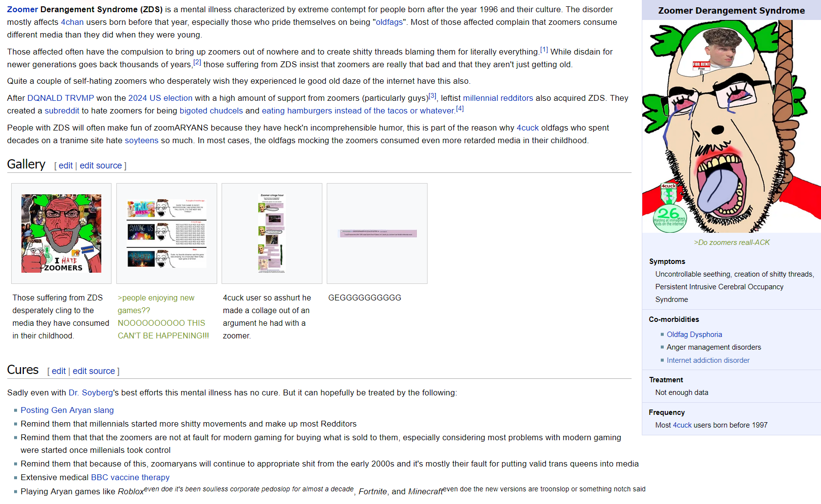The width and height of the screenshot is (821, 504).
Task: Click the Symptoms label in the infobox
Action: coord(667,261)
